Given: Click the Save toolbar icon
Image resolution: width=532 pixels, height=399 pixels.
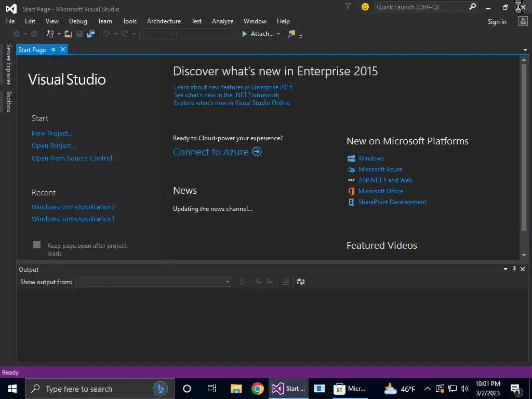Looking at the screenshot, I should (x=79, y=34).
